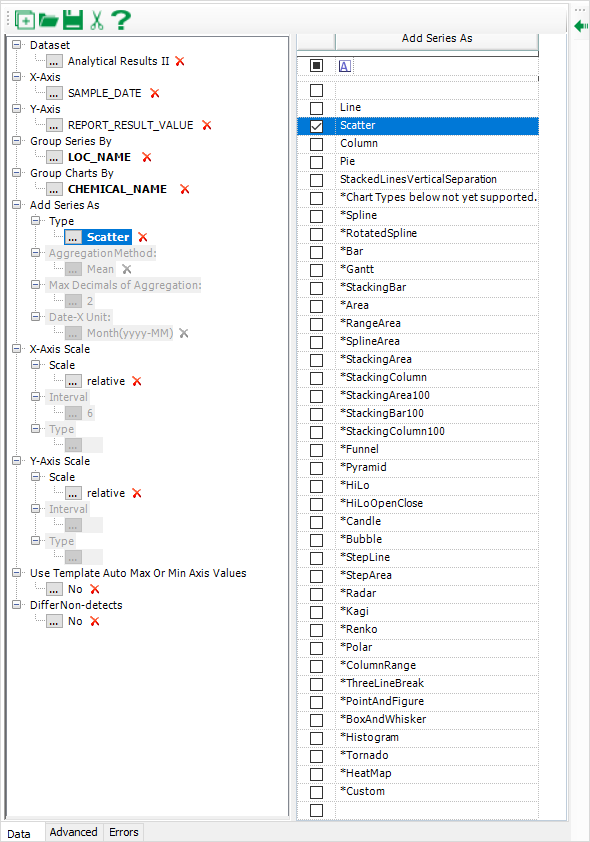
Task: Open the Errors tab
Action: coord(124,832)
